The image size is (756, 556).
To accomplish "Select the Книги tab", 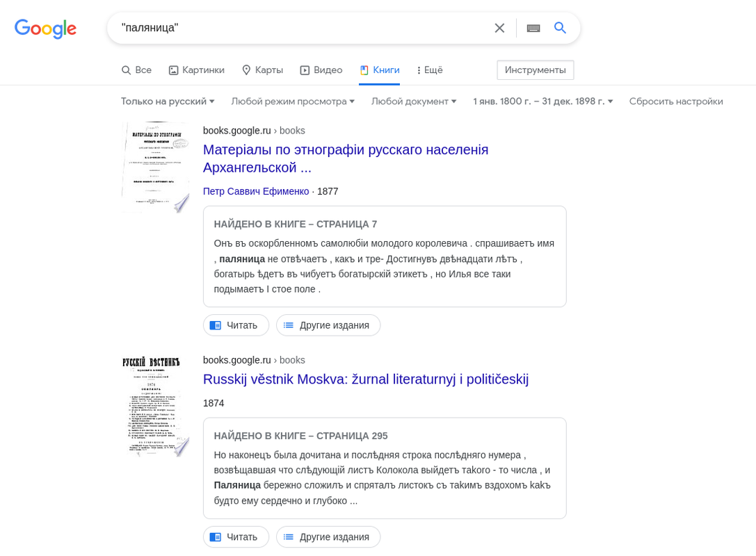I will (380, 70).
